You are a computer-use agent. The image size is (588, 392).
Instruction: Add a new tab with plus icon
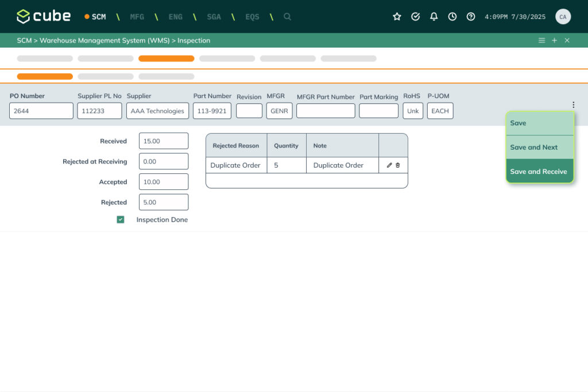pos(554,41)
